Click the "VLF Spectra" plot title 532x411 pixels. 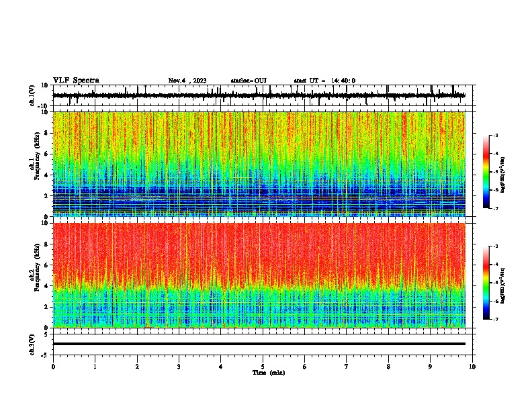76,81
